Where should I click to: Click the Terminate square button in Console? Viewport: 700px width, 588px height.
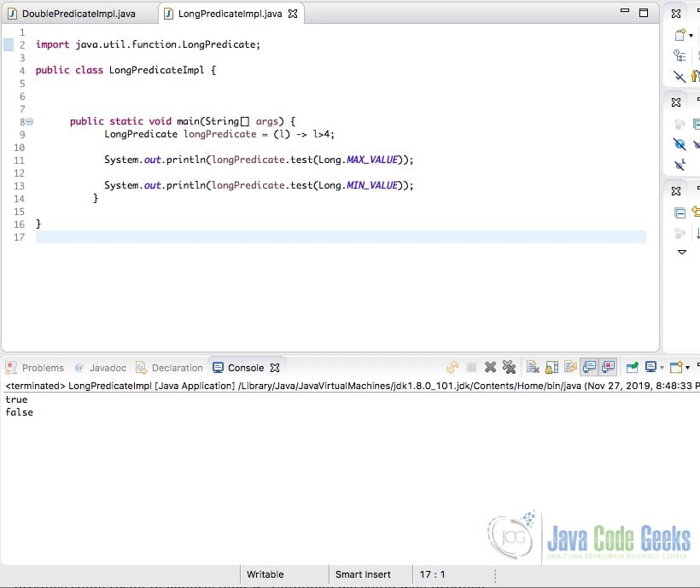coord(471,367)
